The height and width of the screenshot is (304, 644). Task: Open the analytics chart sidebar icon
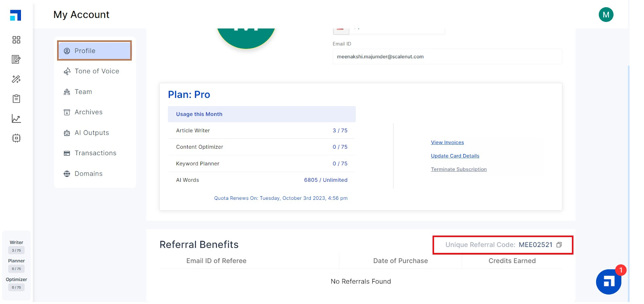tap(16, 119)
